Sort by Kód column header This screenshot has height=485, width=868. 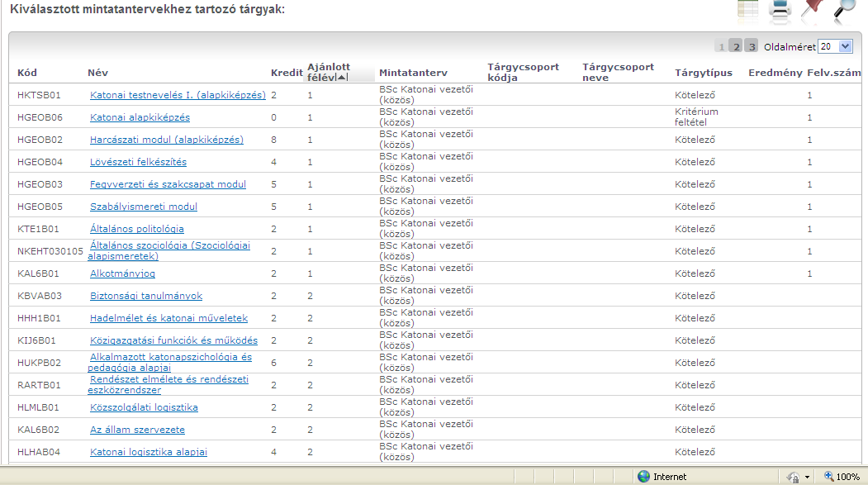pyautogui.click(x=27, y=73)
